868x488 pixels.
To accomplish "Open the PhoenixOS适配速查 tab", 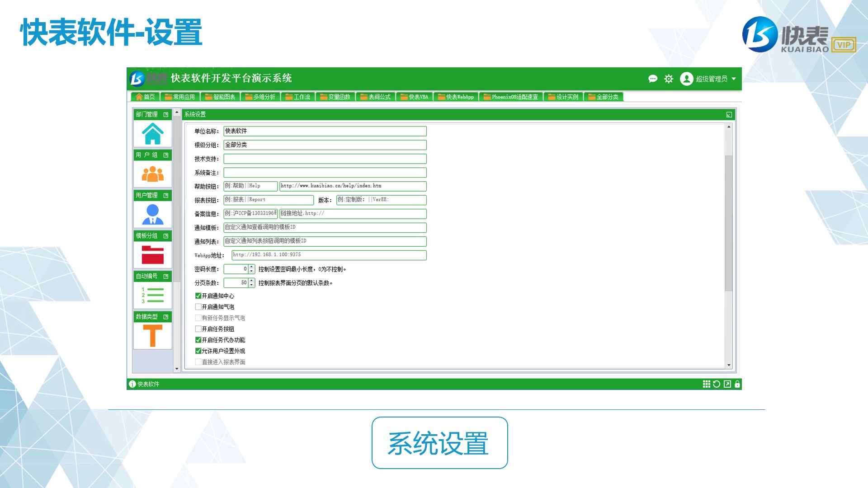I will click(511, 97).
